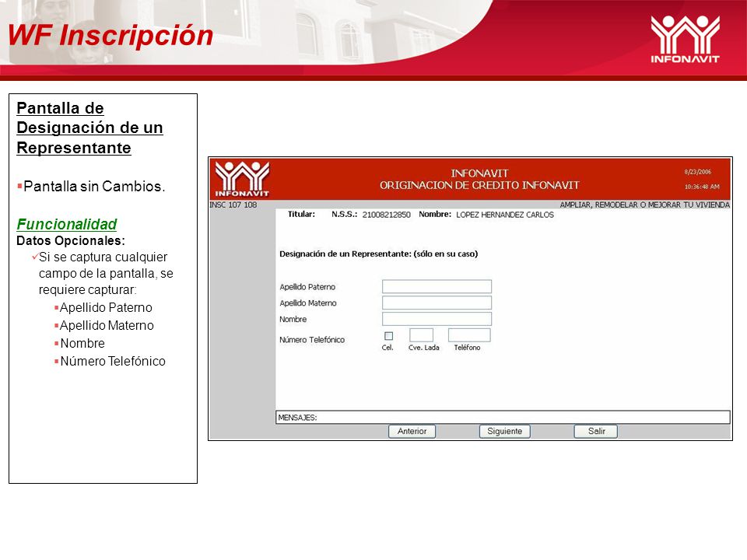Click the WF Inscripción slide title

[110, 35]
